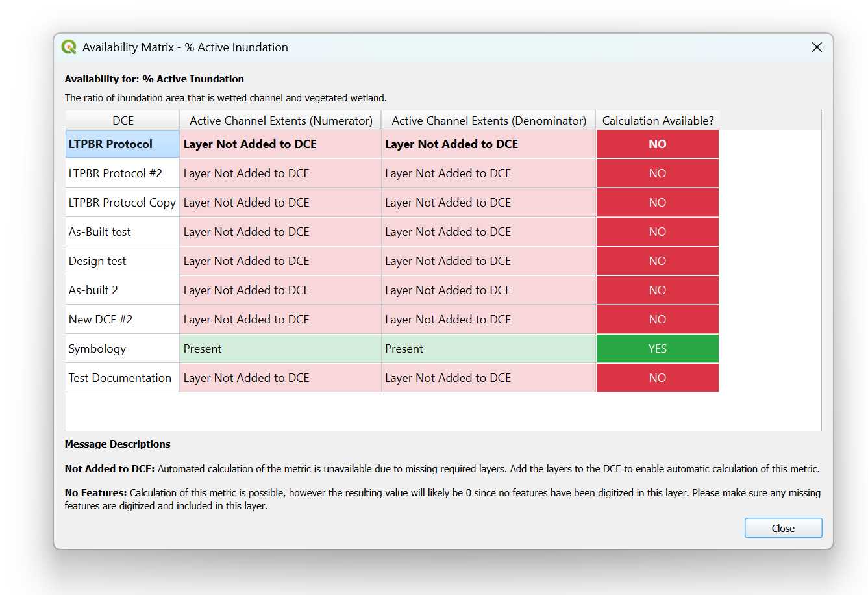Click the QGIS logo in the title bar

(69, 47)
